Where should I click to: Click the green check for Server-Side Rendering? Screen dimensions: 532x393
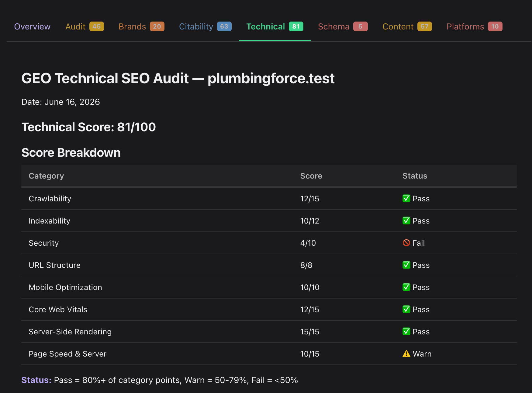(406, 331)
